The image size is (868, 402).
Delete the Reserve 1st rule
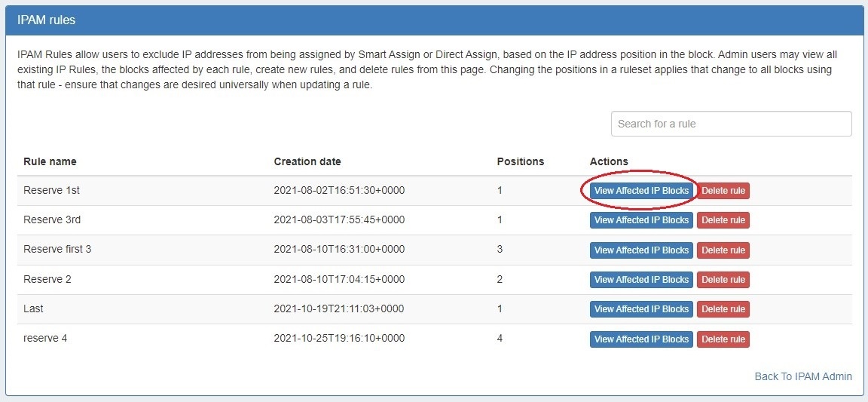(x=723, y=191)
